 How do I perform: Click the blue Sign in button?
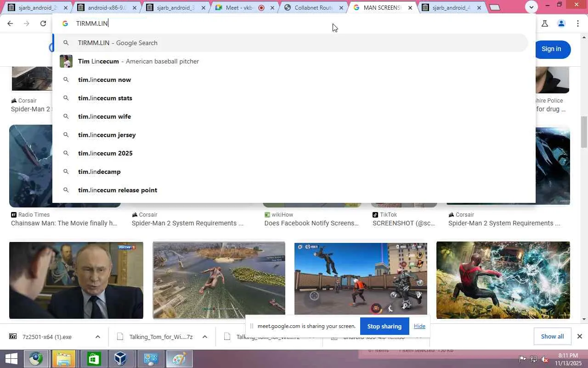[x=551, y=49]
